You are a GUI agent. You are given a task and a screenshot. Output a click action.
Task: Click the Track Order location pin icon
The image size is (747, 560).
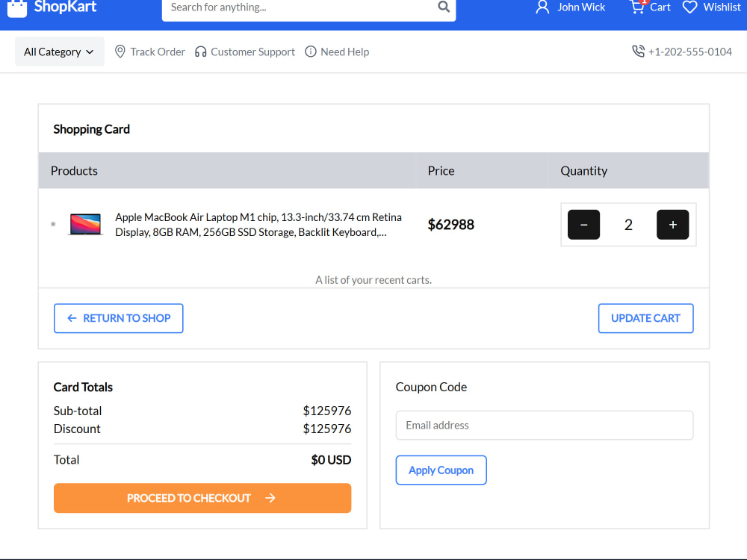point(120,52)
